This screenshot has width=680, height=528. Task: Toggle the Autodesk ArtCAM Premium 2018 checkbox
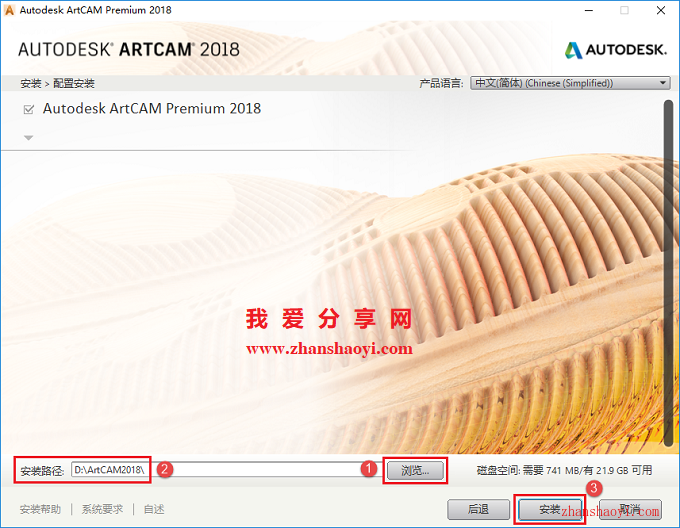[29, 109]
